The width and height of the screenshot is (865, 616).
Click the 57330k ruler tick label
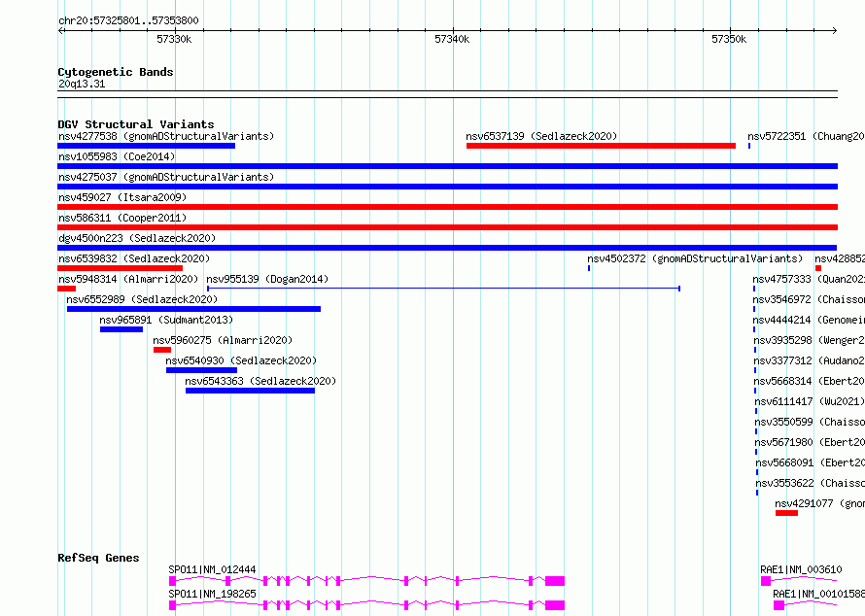pyautogui.click(x=174, y=39)
